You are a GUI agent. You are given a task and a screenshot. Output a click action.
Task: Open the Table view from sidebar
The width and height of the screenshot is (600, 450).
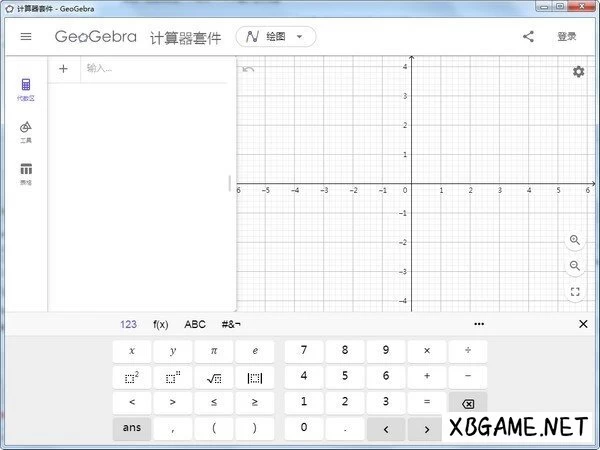click(26, 172)
